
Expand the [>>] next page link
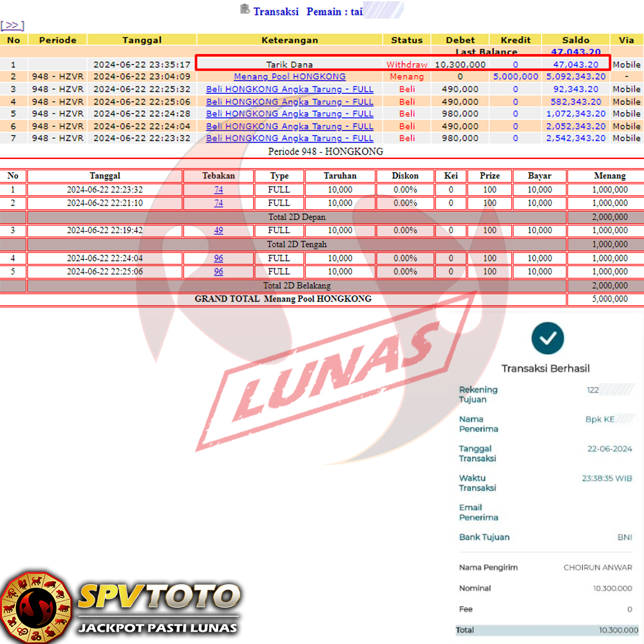[x=12, y=26]
